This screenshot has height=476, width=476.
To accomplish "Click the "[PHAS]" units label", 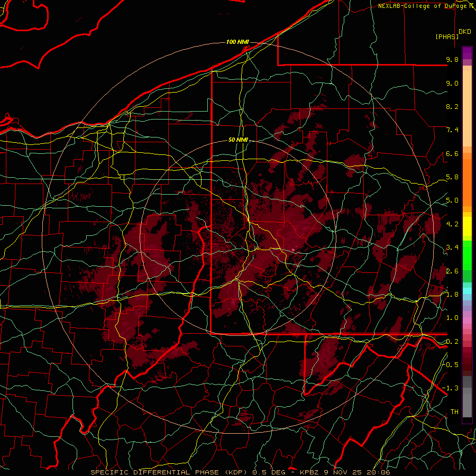I will (447, 36).
